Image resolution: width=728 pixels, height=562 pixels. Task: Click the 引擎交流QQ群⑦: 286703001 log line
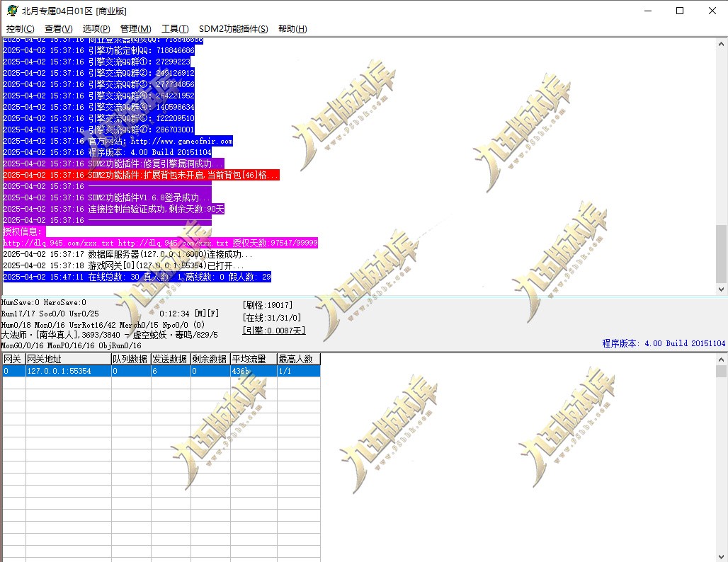coord(99,130)
